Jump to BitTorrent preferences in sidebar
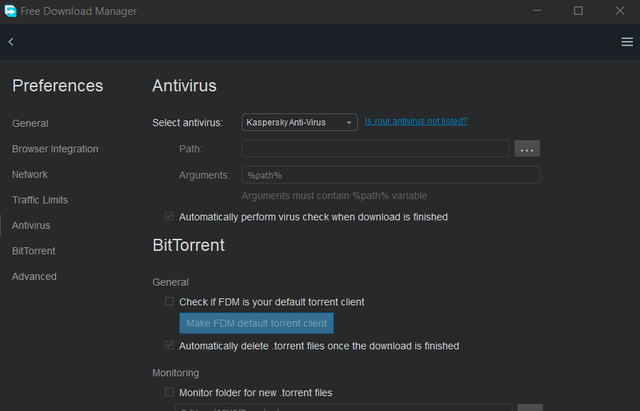640x411 pixels. 33,251
